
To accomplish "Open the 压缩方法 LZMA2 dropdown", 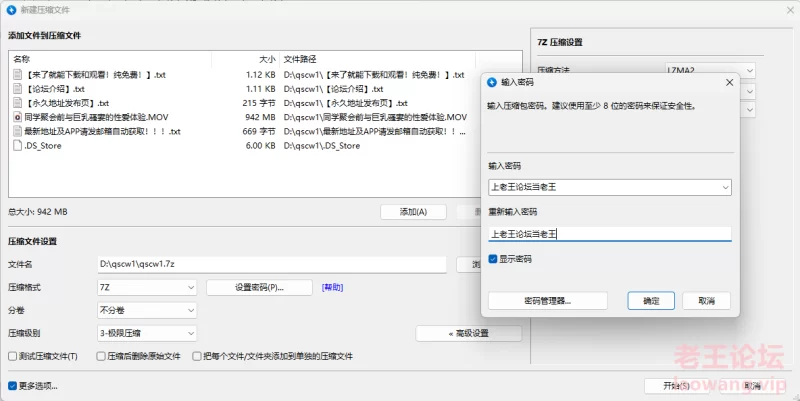I will [710, 70].
